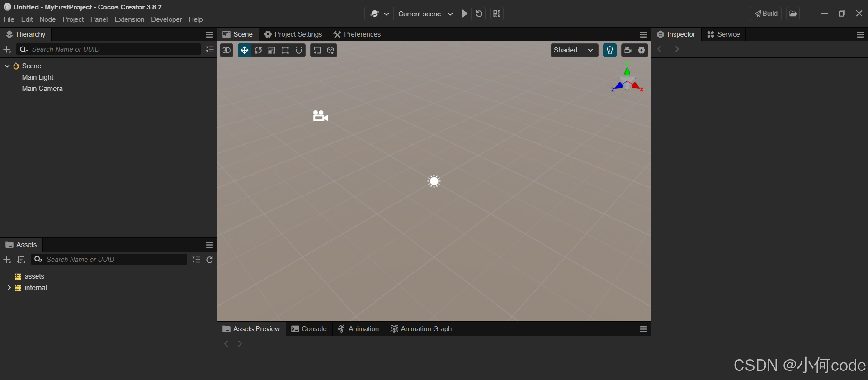
Task: Switch to Project Settings tab
Action: pyautogui.click(x=293, y=34)
